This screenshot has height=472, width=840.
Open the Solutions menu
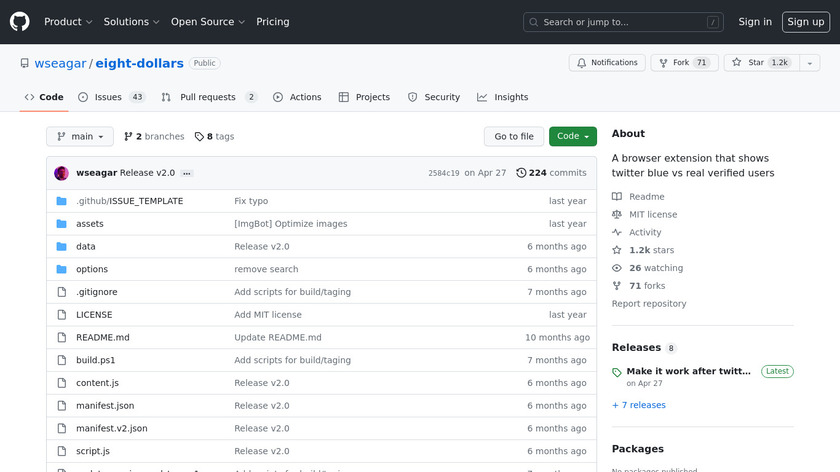132,22
